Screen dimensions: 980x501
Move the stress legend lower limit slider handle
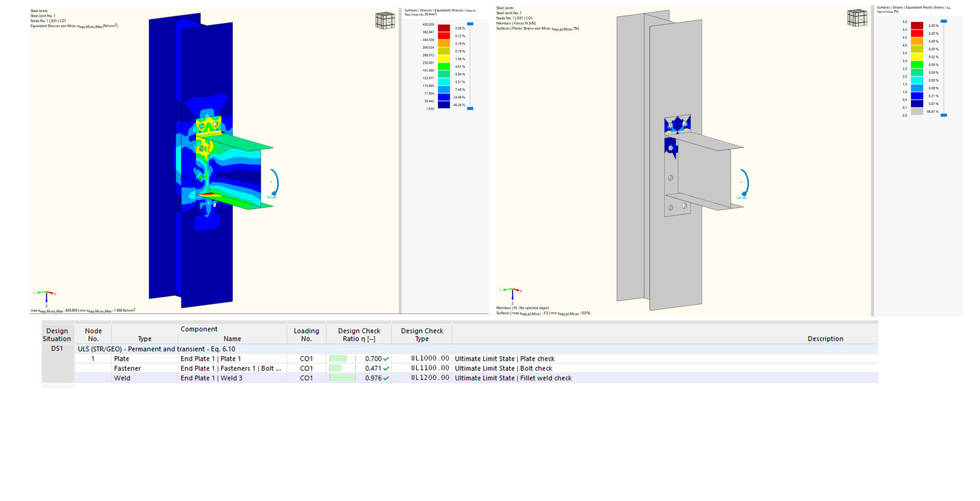[x=470, y=109]
